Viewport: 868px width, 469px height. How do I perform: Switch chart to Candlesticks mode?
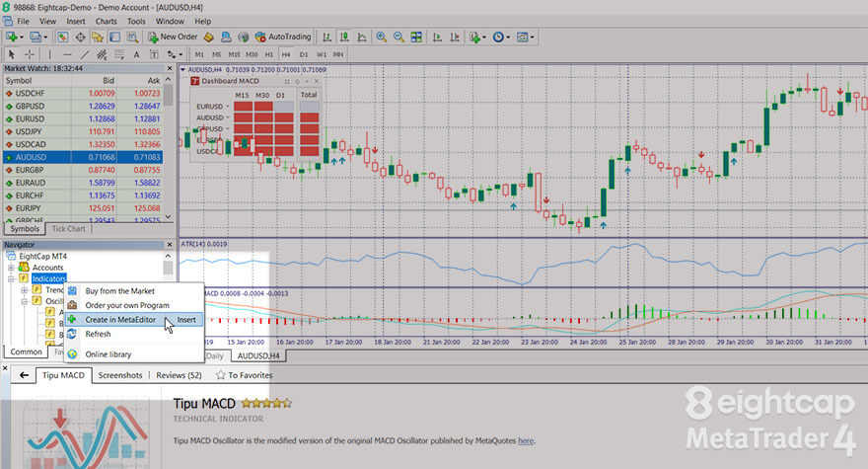[344, 38]
